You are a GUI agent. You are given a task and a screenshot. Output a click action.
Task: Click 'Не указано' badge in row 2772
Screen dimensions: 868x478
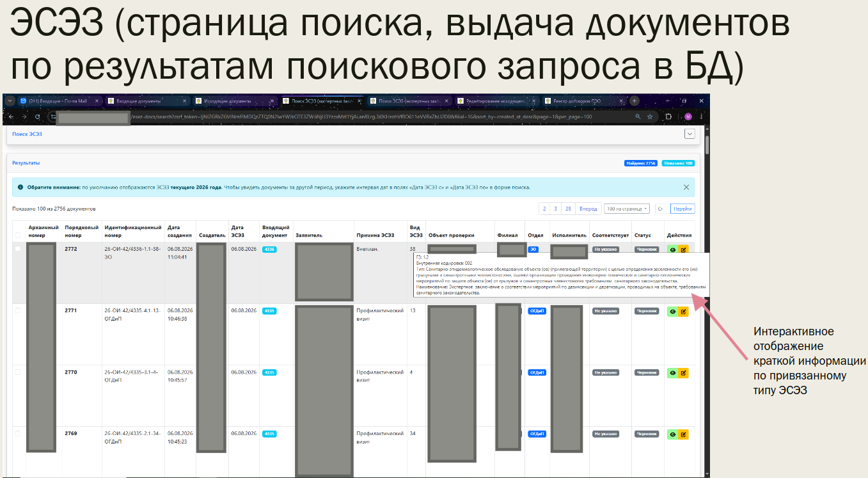coord(604,250)
